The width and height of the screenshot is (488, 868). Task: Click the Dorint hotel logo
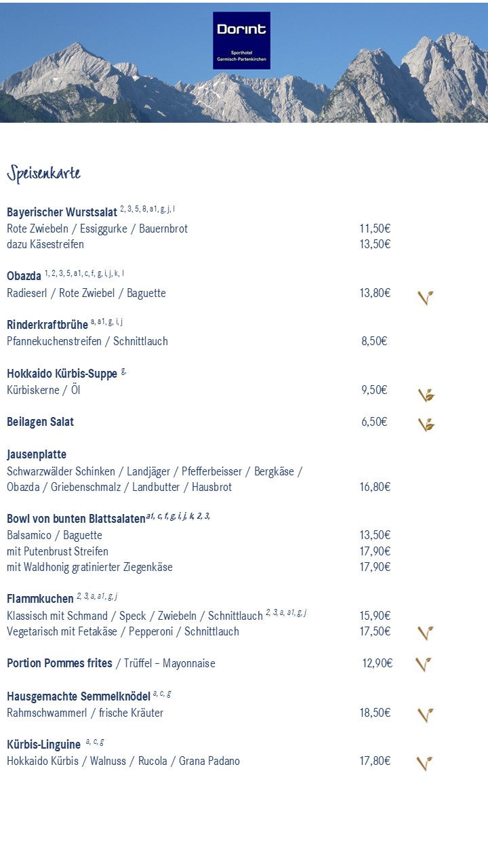pos(241,40)
